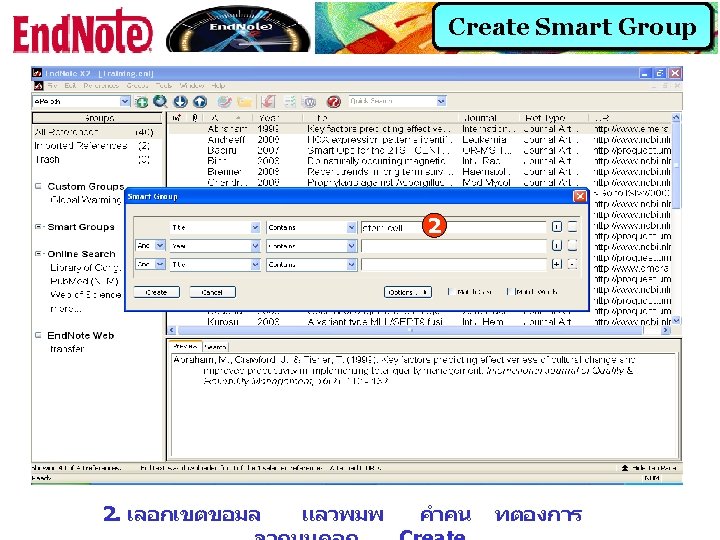Open the Edit menu
Image resolution: width=720 pixels, height=540 pixels.
coord(70,86)
